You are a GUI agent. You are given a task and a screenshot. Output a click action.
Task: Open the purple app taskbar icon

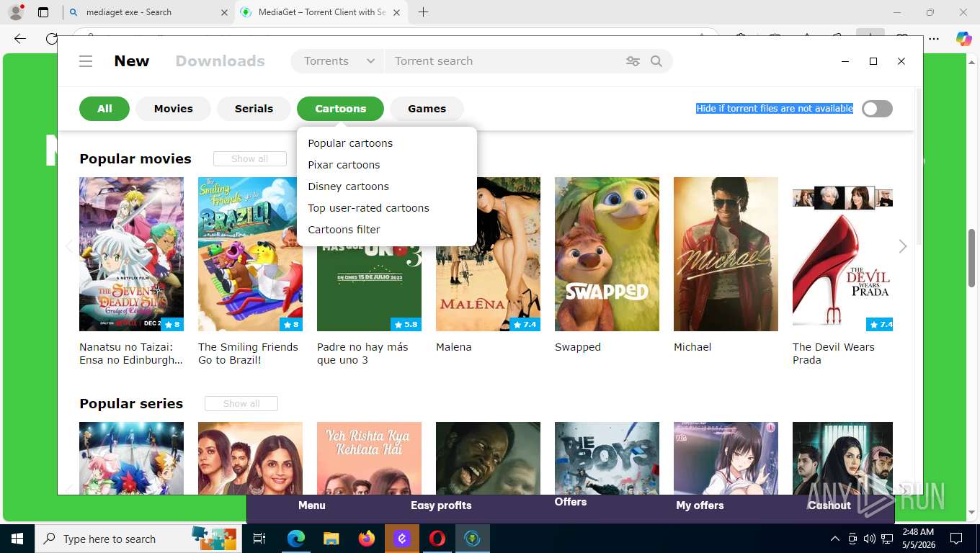pyautogui.click(x=402, y=539)
